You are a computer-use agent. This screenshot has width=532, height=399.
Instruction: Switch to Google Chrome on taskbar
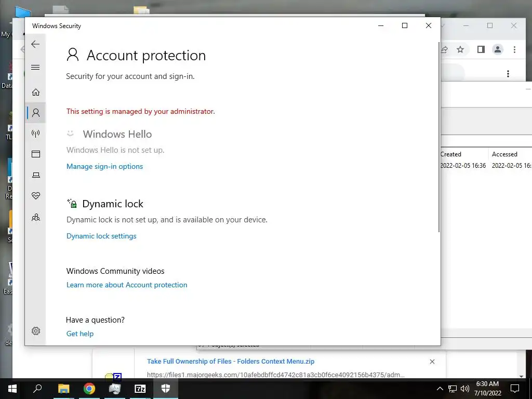tap(89, 389)
